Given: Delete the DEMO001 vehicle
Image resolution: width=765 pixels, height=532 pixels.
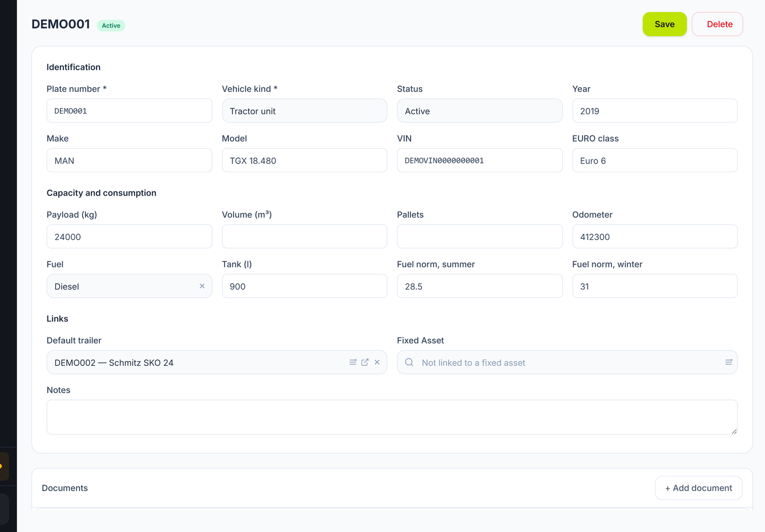Looking at the screenshot, I should [717, 24].
